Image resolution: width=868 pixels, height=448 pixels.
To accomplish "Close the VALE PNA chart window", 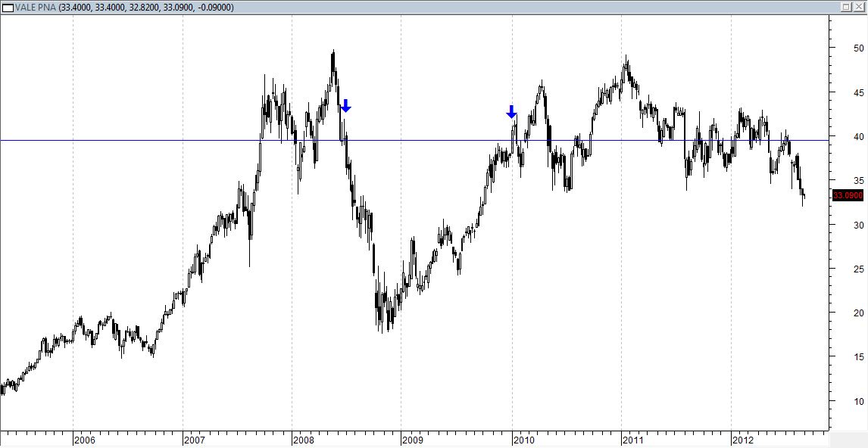I will coord(860,7).
